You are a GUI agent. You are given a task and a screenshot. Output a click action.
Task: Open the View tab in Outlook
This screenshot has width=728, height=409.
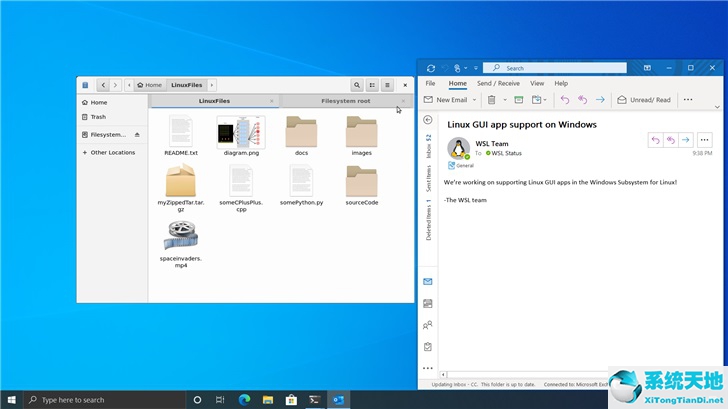tap(537, 83)
